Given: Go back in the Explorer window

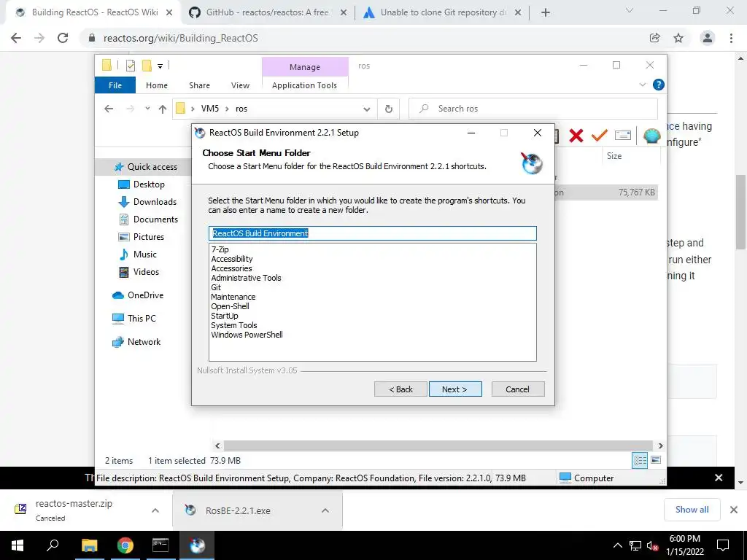Looking at the screenshot, I should point(109,109).
